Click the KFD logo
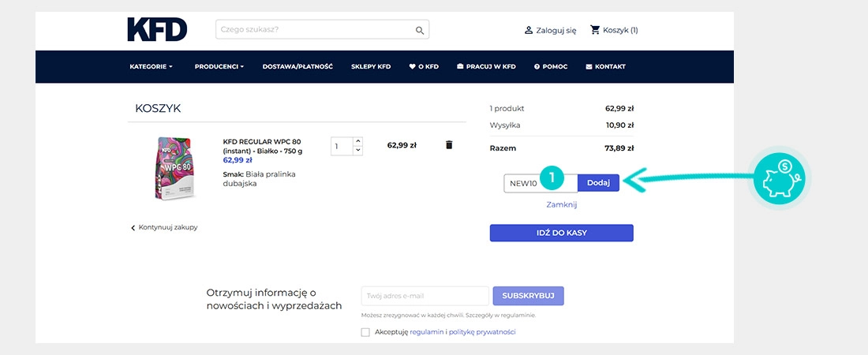Image resolution: width=868 pixels, height=355 pixels. 157,29
